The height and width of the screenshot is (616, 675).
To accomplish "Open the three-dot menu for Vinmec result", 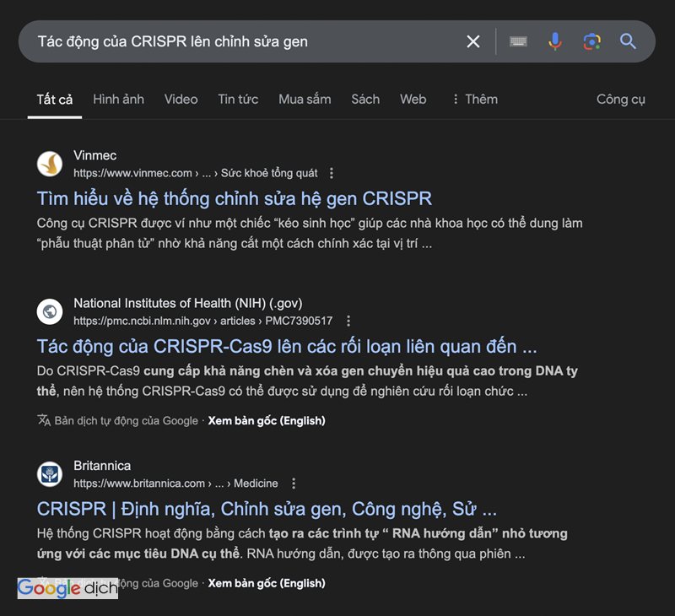I will pos(331,173).
